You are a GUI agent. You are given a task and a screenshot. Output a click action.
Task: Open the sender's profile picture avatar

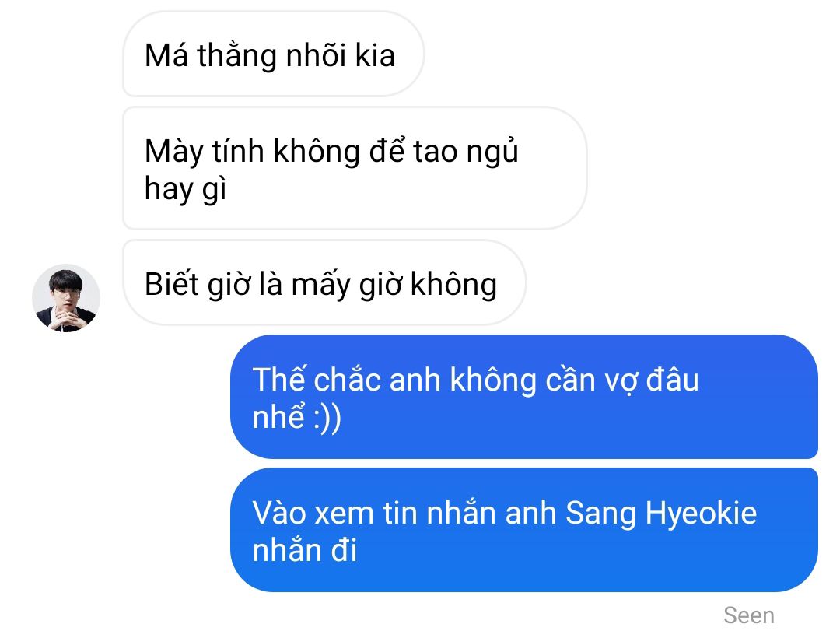click(66, 298)
